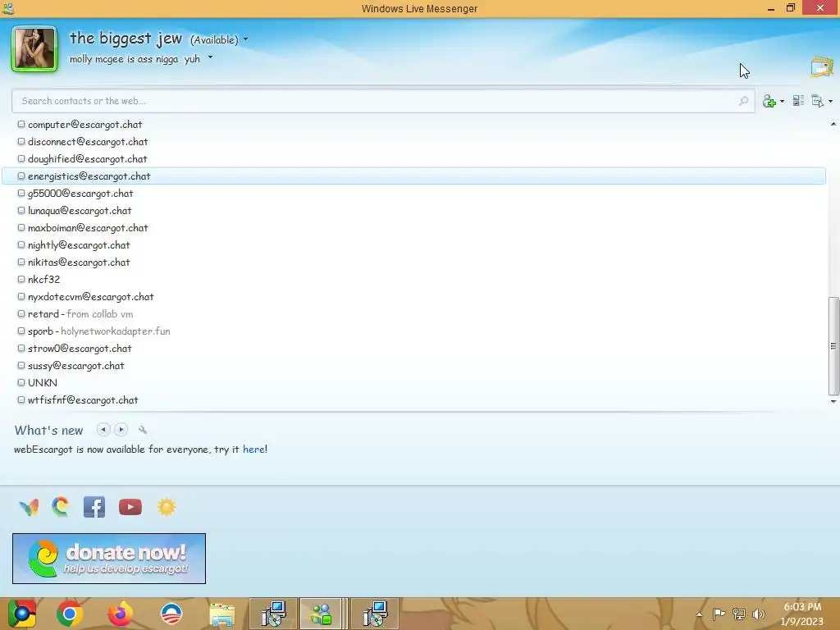Image resolution: width=840 pixels, height=630 pixels.
Task: Click scroll up arrow of contact list
Action: click(833, 124)
